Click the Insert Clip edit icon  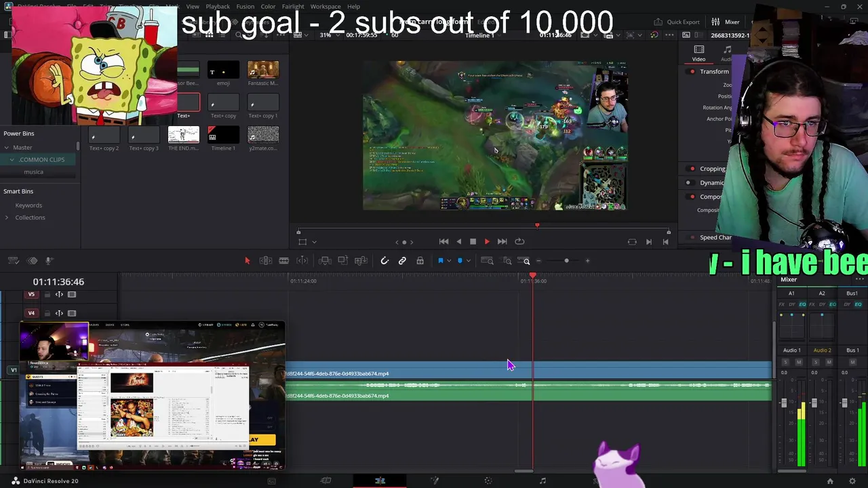coord(325,261)
